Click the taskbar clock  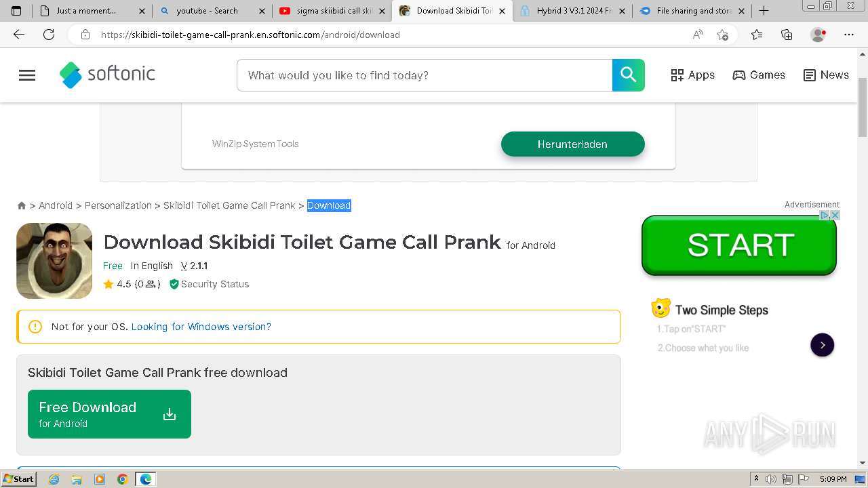(833, 479)
